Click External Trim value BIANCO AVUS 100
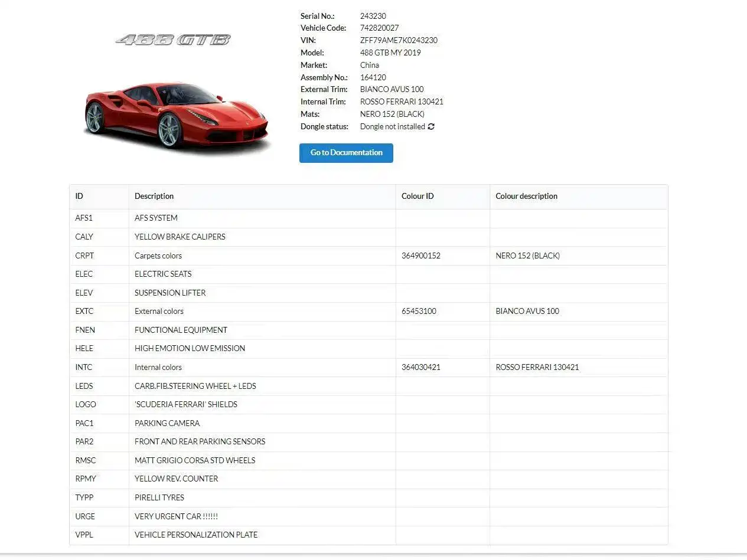This screenshot has width=747, height=560. (x=392, y=90)
